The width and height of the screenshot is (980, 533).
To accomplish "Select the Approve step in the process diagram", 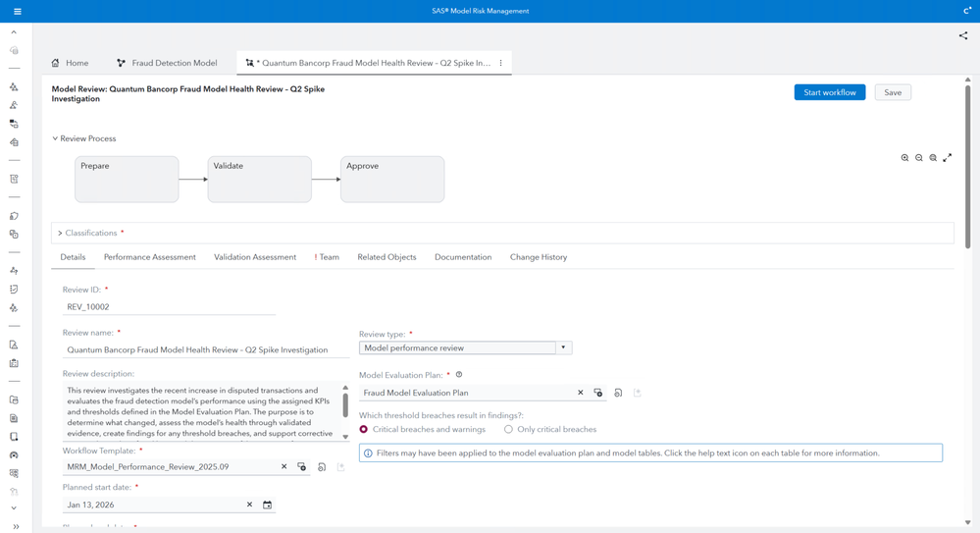I will [x=392, y=180].
